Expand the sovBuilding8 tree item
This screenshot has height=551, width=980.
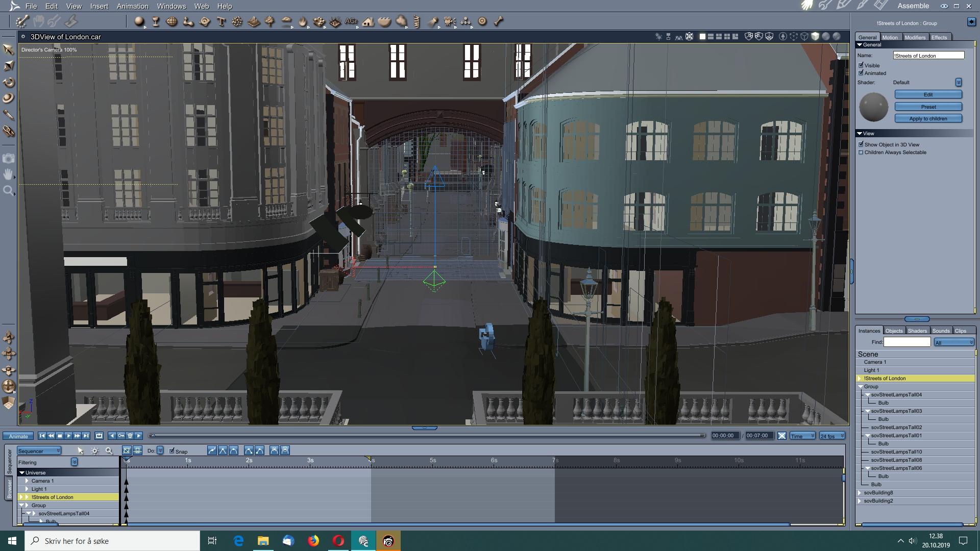pos(860,493)
